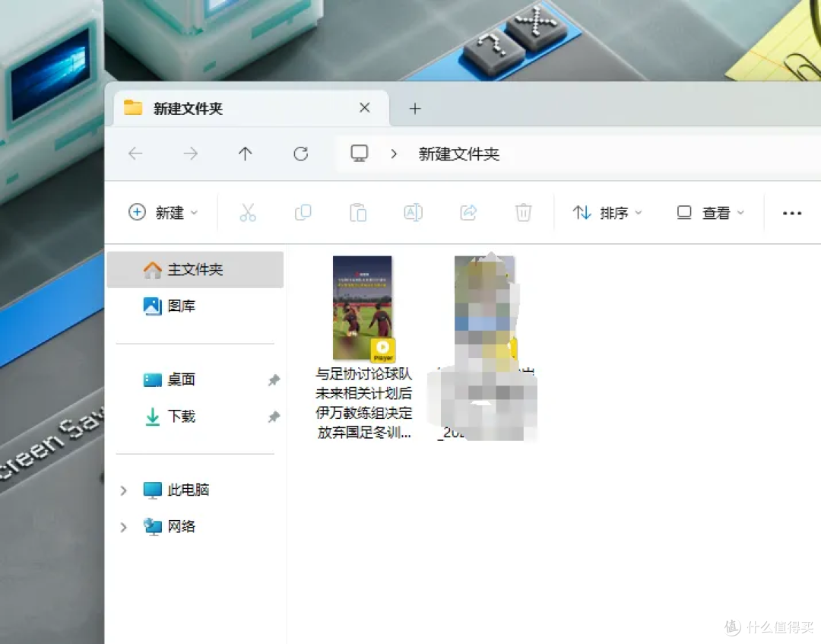This screenshot has height=644, width=821.
Task: Click the Delete trash icon
Action: click(x=523, y=213)
